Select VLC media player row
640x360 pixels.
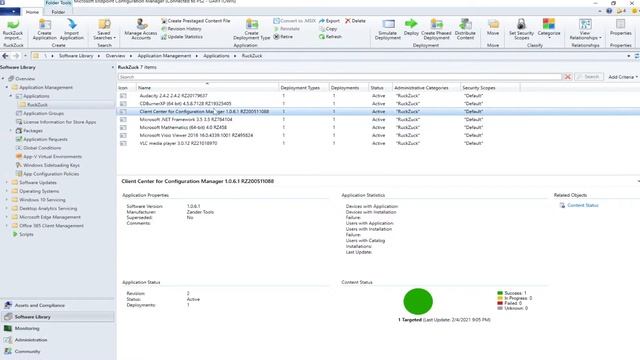tap(378, 143)
